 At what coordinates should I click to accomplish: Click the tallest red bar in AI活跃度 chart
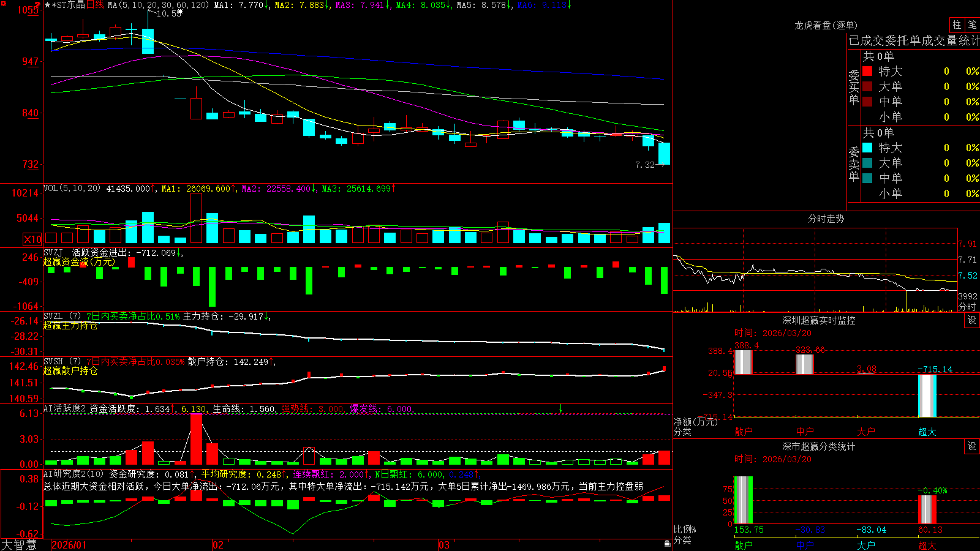(x=196, y=439)
